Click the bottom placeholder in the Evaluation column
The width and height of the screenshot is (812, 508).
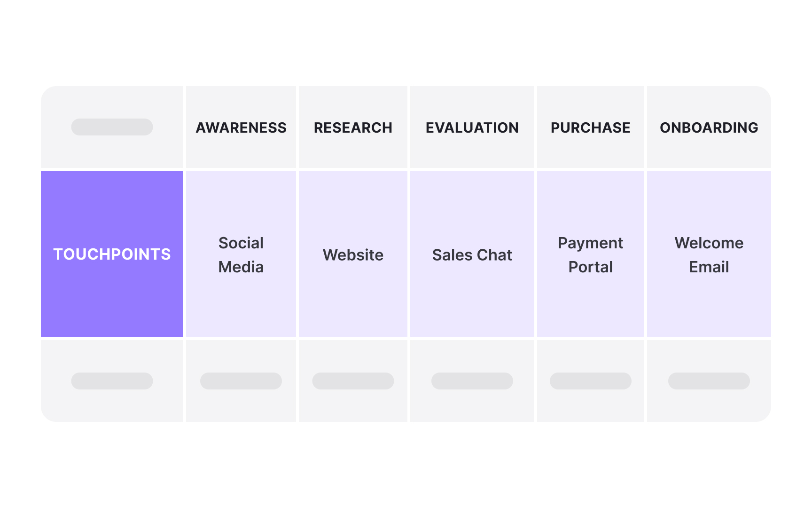472,381
